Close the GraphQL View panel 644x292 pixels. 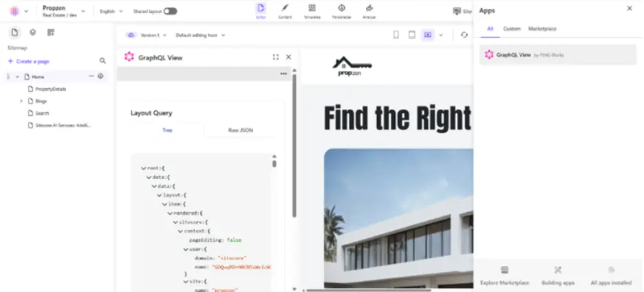pyautogui.click(x=288, y=57)
